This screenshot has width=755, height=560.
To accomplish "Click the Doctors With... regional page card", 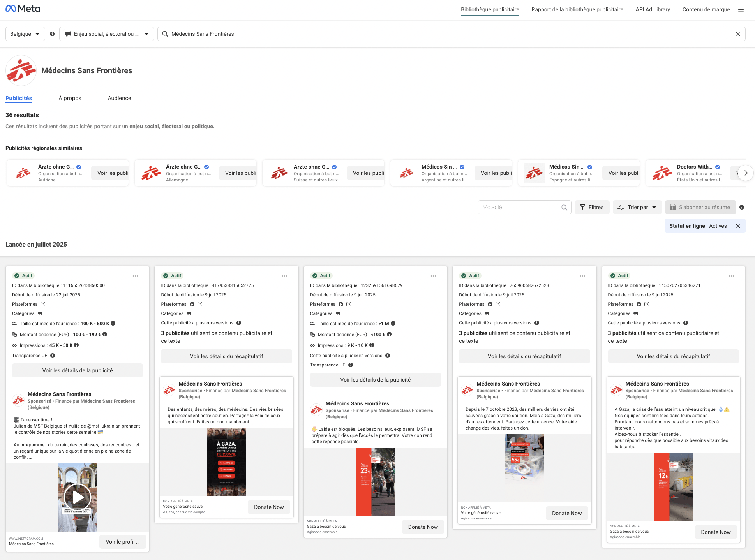I will (x=695, y=173).
